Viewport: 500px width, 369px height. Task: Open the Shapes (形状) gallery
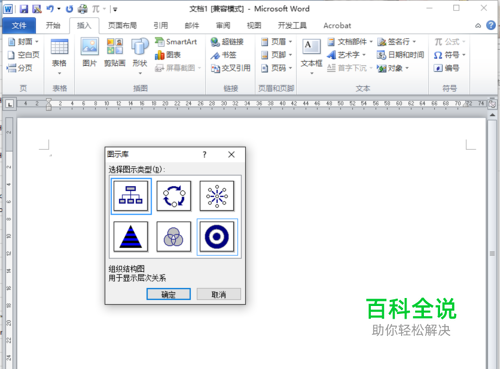(140, 56)
